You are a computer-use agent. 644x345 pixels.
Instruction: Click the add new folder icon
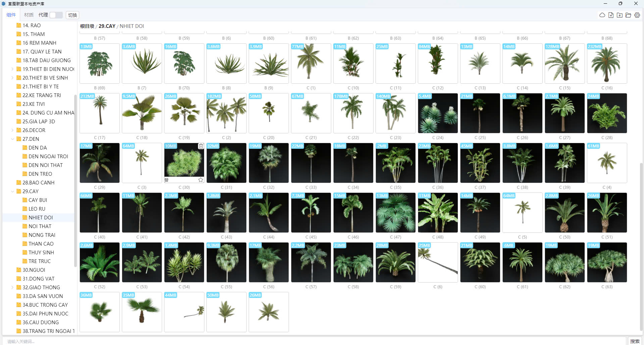click(620, 15)
